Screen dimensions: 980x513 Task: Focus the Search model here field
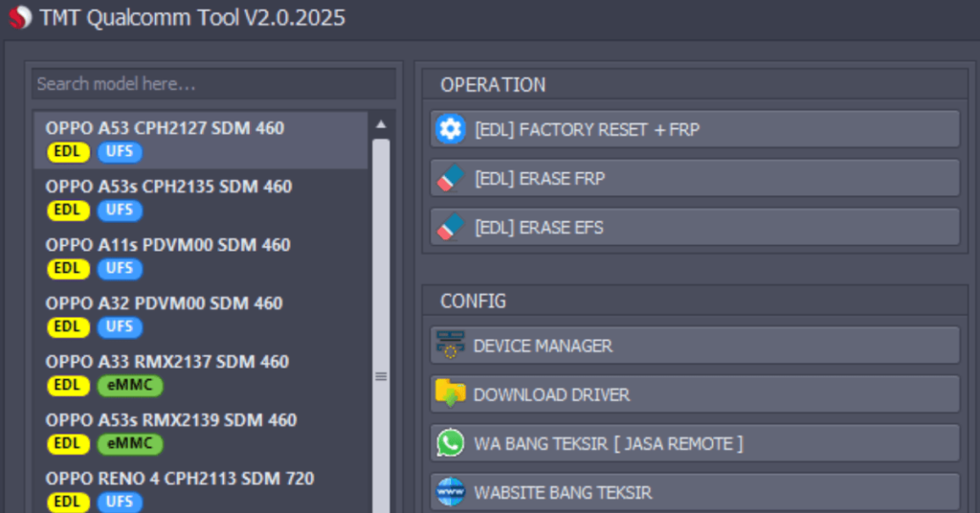[213, 83]
